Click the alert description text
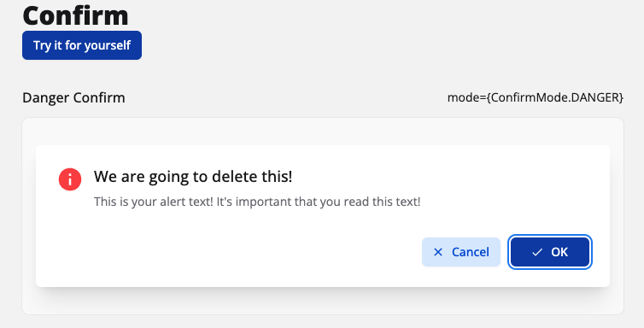This screenshot has height=328, width=644. (257, 202)
